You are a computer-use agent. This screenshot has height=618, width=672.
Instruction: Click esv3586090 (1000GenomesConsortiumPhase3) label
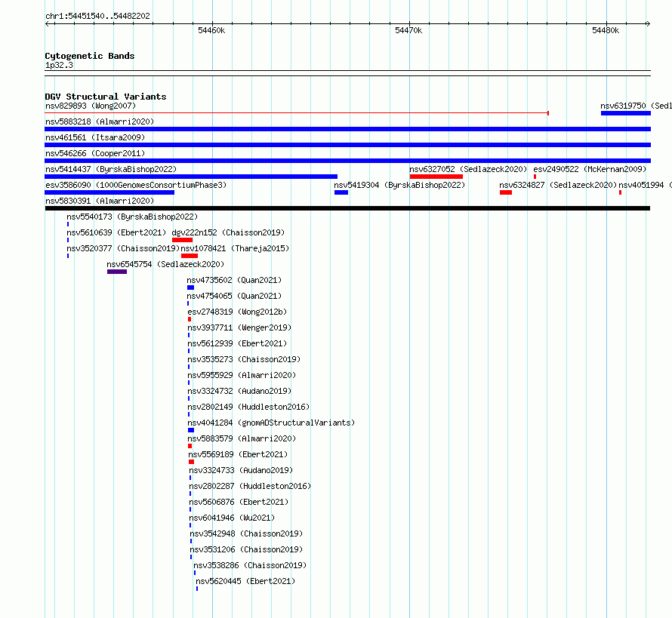click(x=136, y=185)
